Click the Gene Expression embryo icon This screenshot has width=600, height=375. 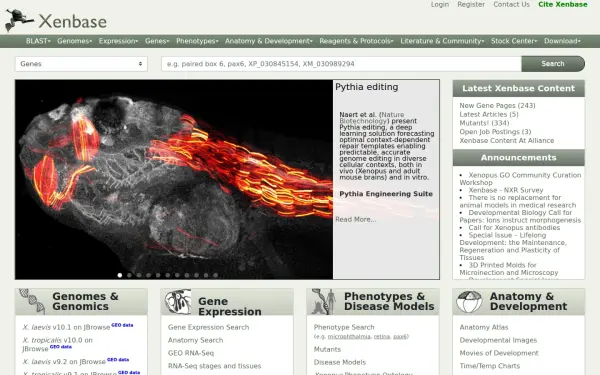(178, 302)
